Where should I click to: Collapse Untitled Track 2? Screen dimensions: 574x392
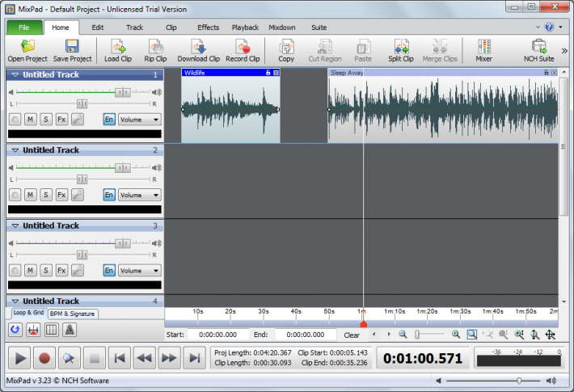point(15,150)
